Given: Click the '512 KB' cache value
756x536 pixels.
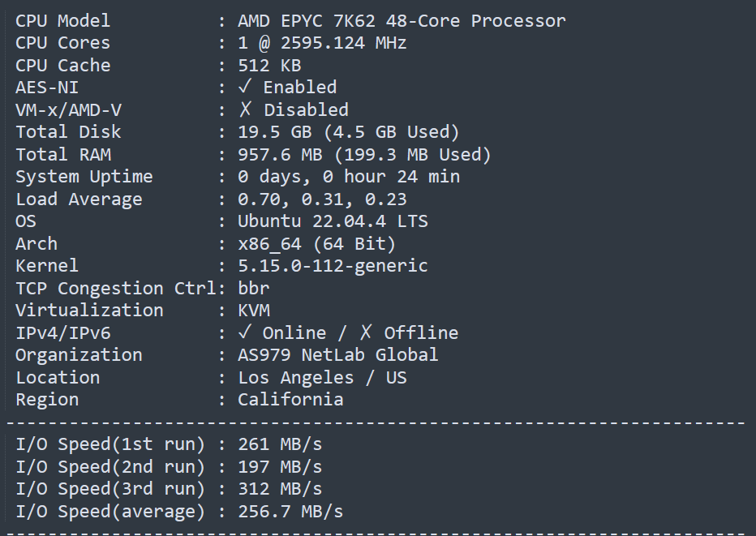Looking at the screenshot, I should point(269,65).
